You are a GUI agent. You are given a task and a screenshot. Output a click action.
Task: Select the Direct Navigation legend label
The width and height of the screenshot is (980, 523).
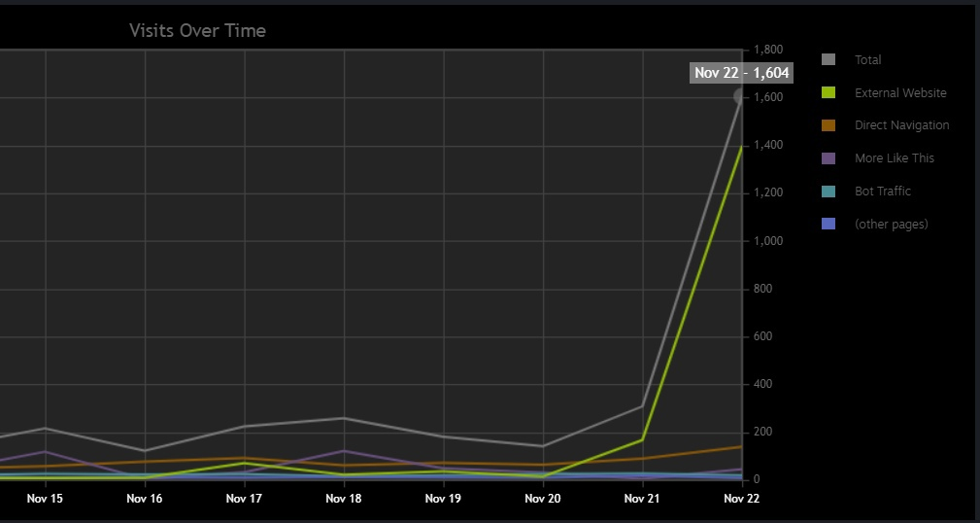pyautogui.click(x=901, y=125)
